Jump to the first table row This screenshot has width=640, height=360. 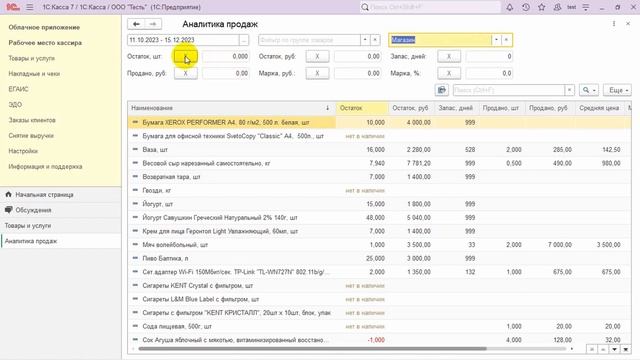[x=591, y=349]
